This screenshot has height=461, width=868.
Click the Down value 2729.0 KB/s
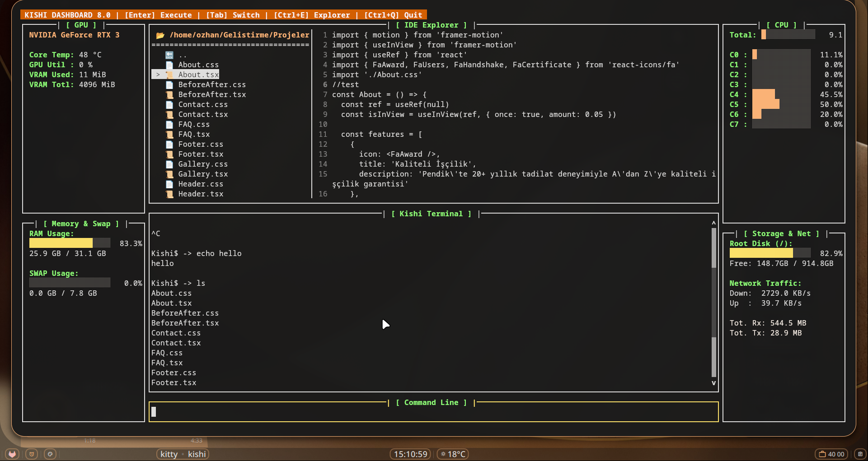click(x=786, y=293)
